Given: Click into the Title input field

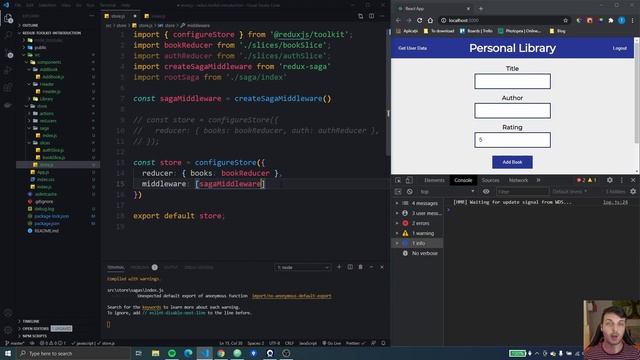Looking at the screenshot, I should click(512, 81).
